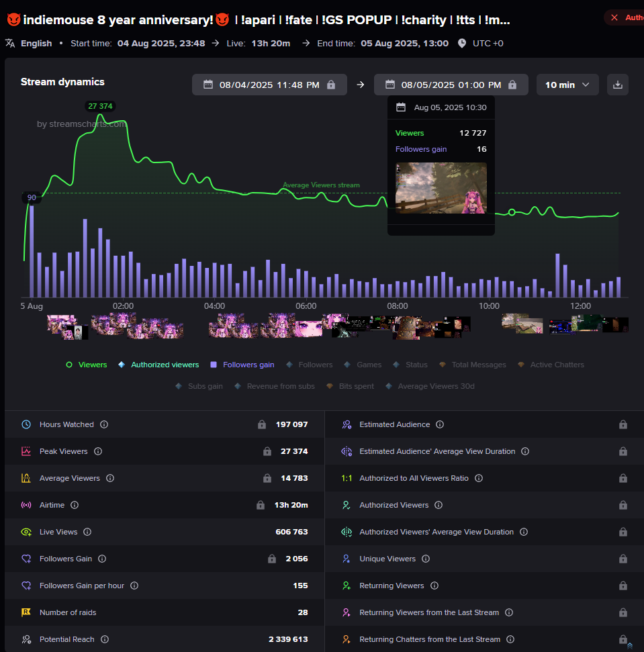Download the stream dynamics chart data

[x=617, y=85]
